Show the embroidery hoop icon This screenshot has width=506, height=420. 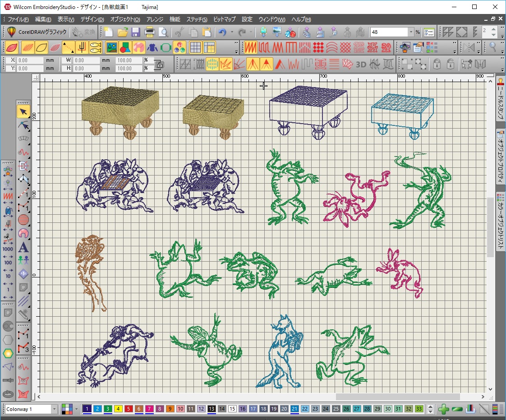[166, 48]
